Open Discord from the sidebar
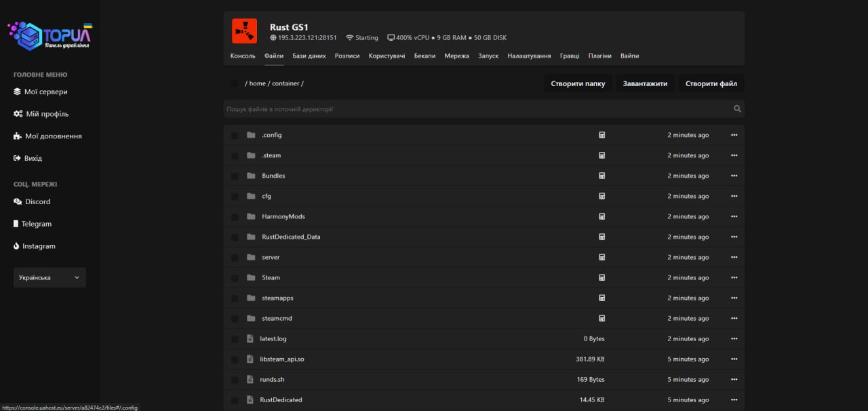868x411 pixels. point(37,201)
